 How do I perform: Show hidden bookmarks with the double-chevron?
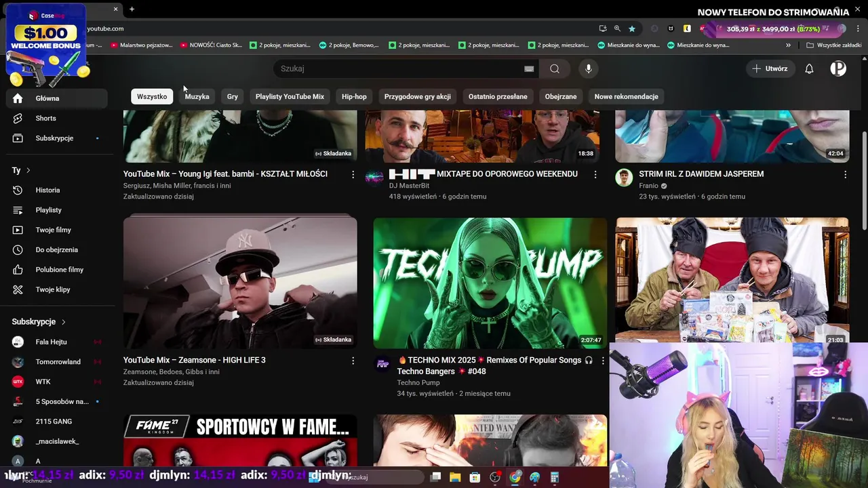click(x=788, y=45)
